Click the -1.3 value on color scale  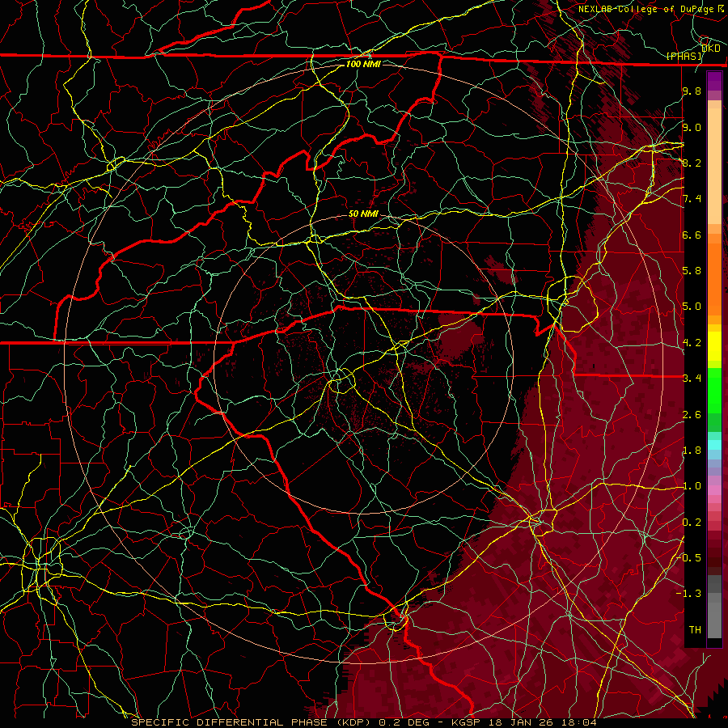[x=689, y=594]
